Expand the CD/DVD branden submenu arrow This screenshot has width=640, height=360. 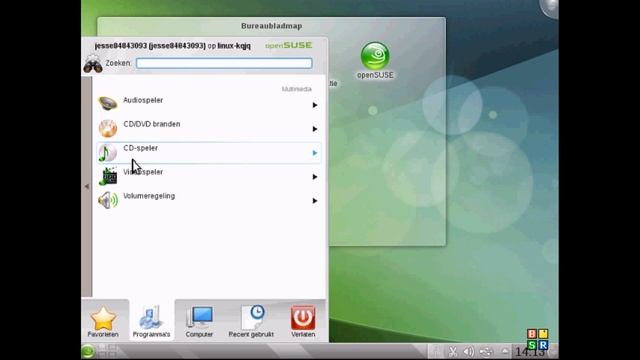[x=315, y=129]
